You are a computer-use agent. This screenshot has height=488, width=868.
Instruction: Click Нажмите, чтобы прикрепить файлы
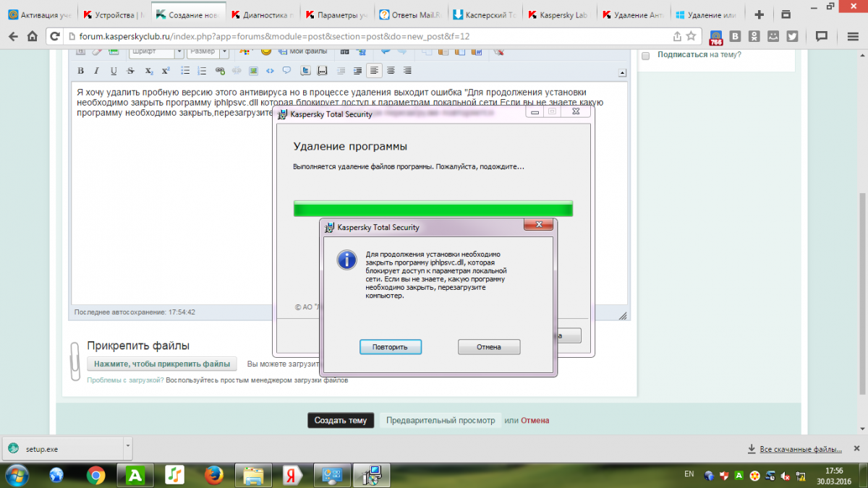(x=162, y=364)
